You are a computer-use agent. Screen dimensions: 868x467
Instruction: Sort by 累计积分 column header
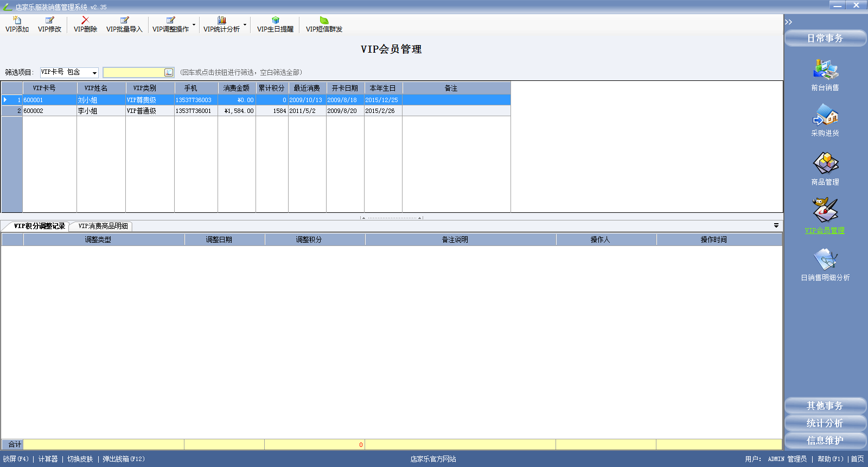coord(272,88)
